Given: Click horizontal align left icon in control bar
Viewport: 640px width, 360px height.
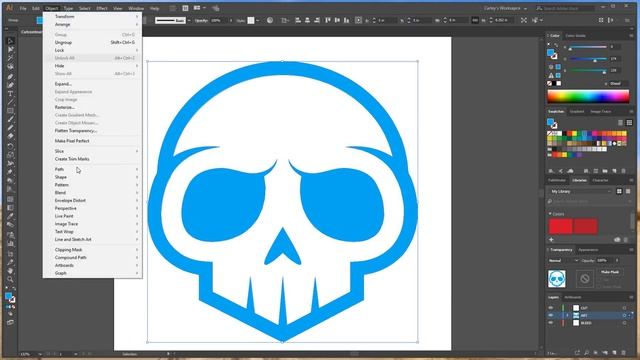Looking at the screenshot, I should pos(298,20).
